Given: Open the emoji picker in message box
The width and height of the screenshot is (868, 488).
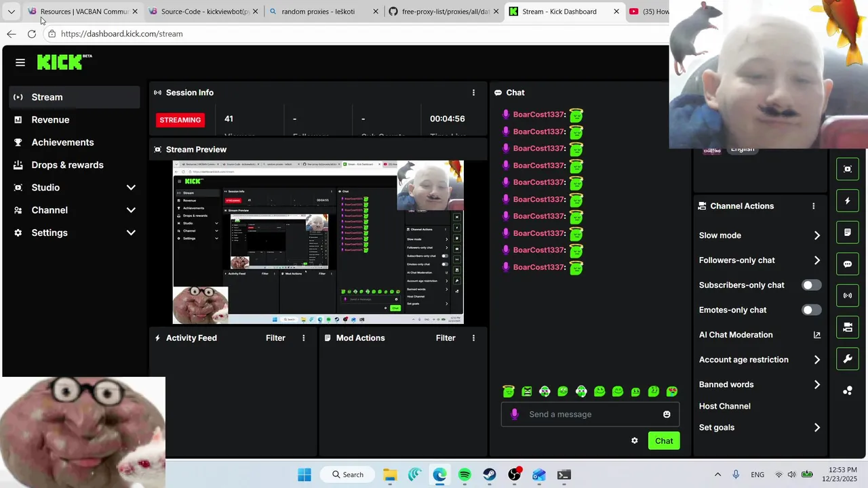Looking at the screenshot, I should (x=667, y=414).
